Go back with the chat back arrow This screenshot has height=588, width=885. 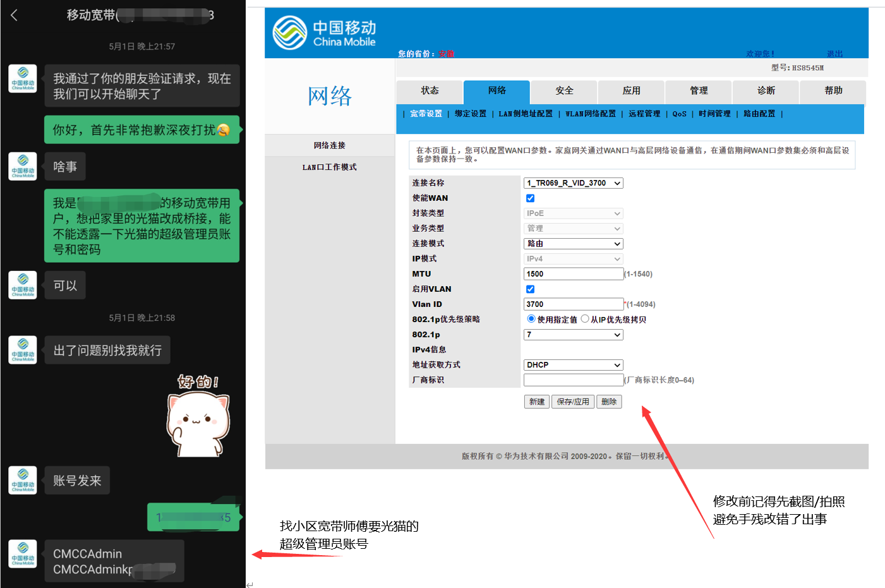point(14,15)
